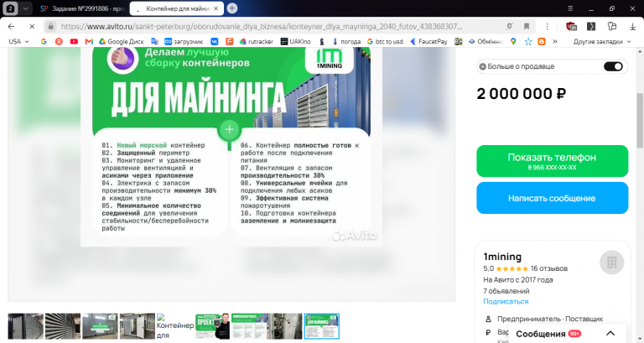Viewport: 644px width, 343px height.
Task: Open the F orange bookmark icon
Action: [229, 41]
